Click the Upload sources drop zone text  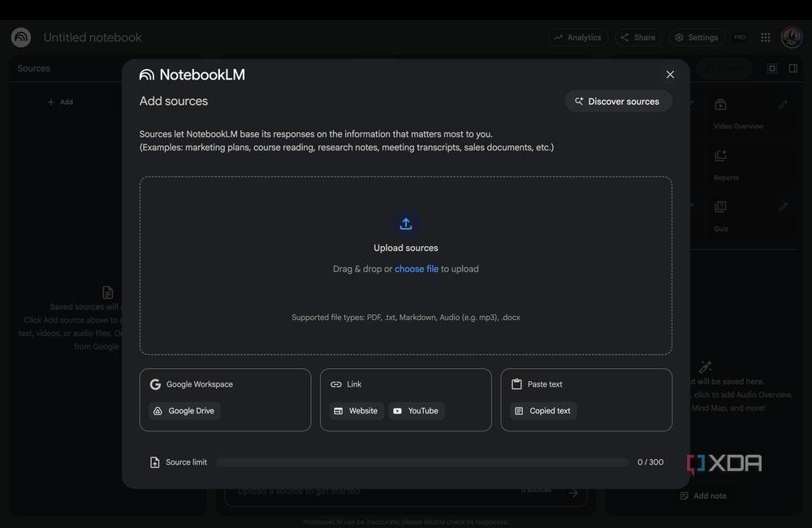click(x=405, y=249)
